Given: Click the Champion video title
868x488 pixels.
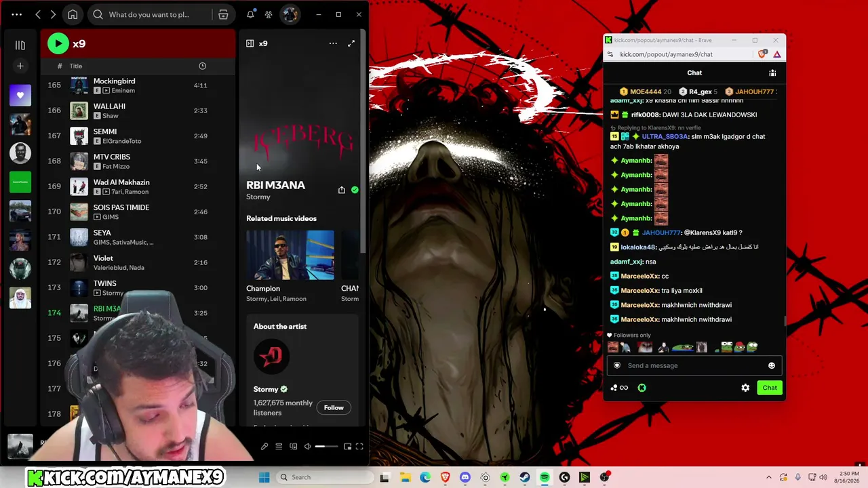Looking at the screenshot, I should pos(263,289).
